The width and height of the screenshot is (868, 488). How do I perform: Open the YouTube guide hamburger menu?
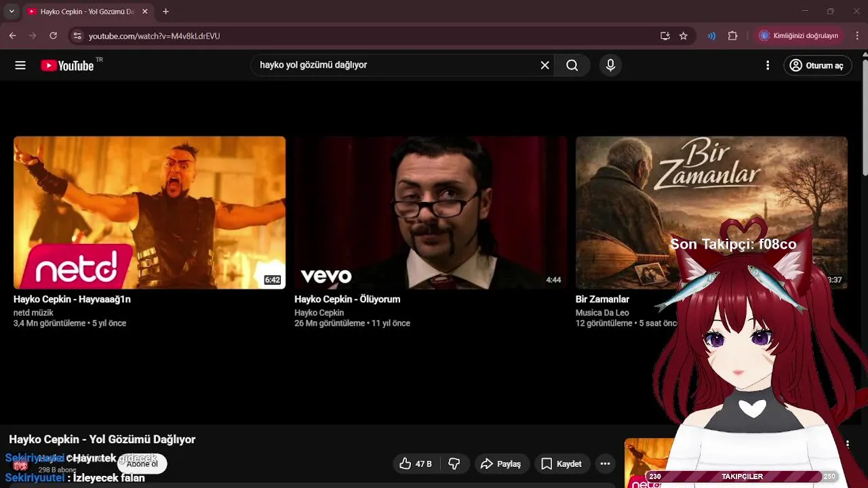click(x=20, y=65)
